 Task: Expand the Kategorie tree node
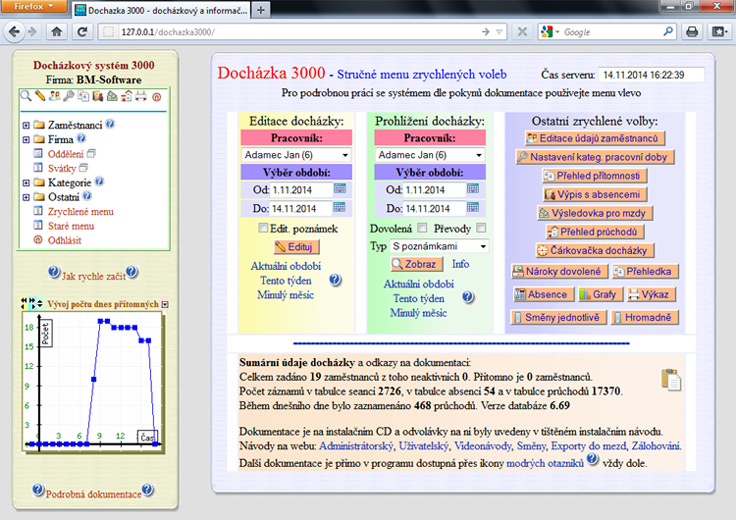click(x=26, y=183)
